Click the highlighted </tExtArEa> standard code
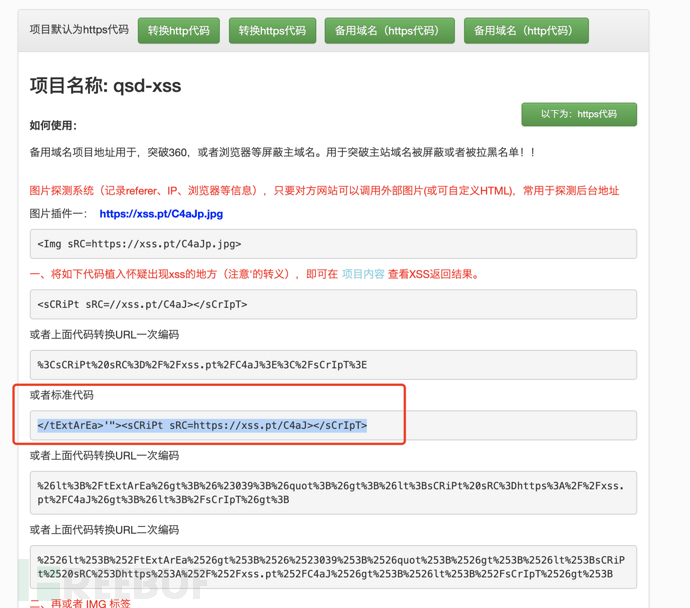This screenshot has height=608, width=690. tap(202, 425)
